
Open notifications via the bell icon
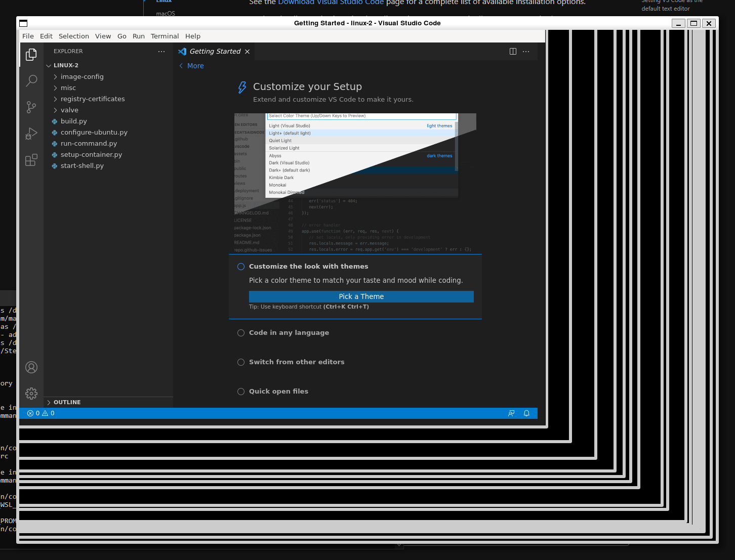[526, 413]
